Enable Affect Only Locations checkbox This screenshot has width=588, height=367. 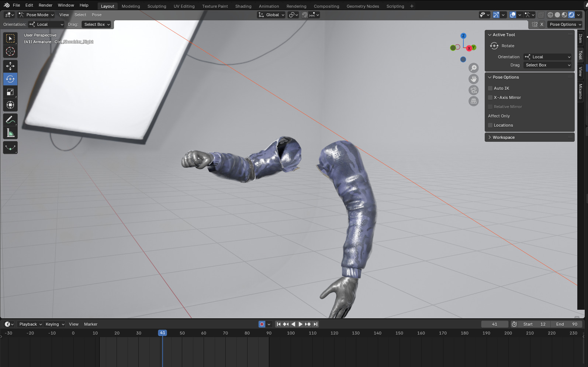tap(490, 125)
